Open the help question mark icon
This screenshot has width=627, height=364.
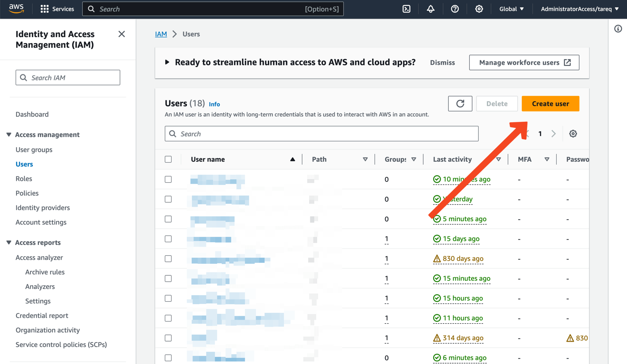455,9
